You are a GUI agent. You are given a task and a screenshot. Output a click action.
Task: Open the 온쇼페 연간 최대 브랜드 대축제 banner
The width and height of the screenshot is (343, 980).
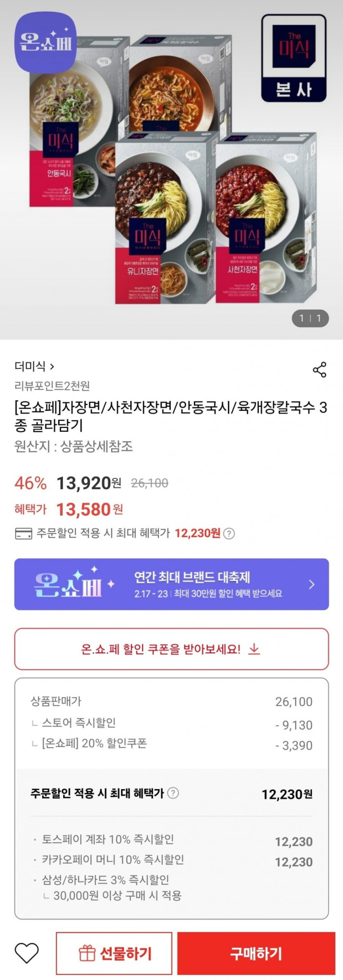[x=171, y=584]
